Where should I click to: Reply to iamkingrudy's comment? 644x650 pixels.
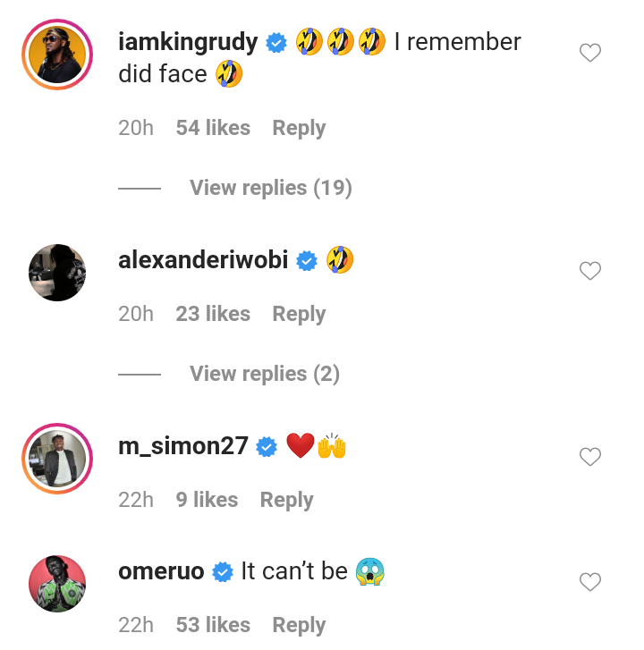[299, 128]
